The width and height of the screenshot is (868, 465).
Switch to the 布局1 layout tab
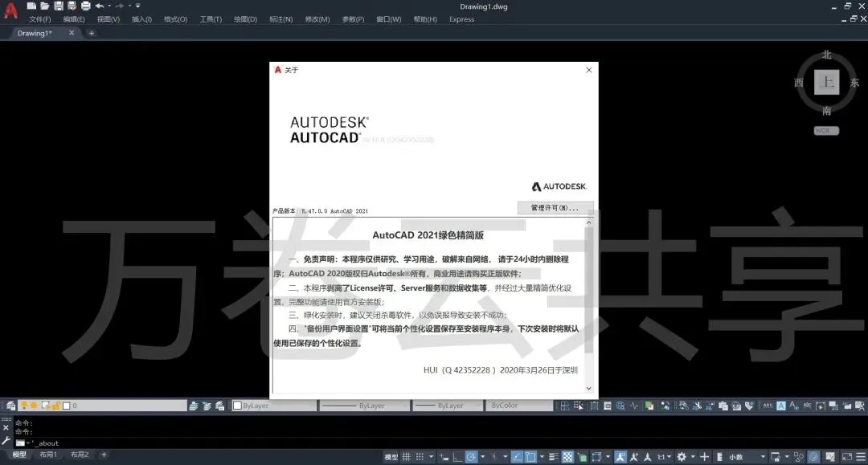pyautogui.click(x=48, y=455)
